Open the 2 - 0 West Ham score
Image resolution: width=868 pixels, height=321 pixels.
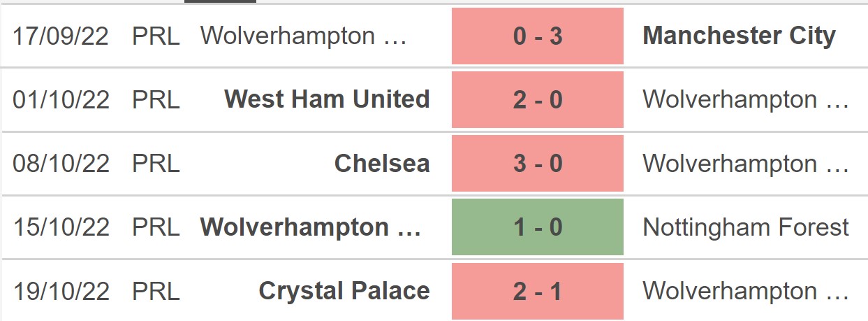[538, 100]
